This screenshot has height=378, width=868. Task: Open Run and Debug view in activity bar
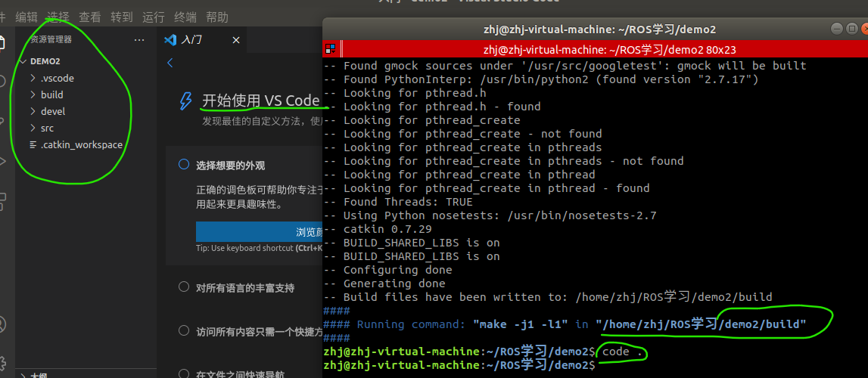point(2,161)
